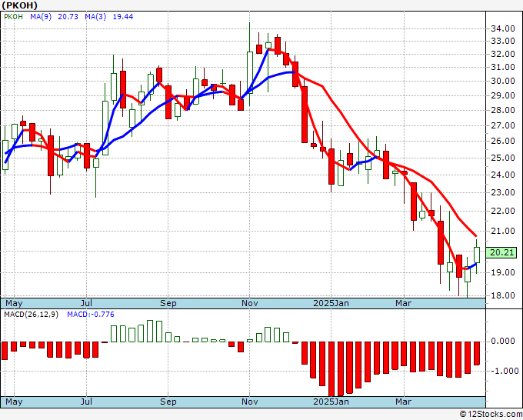523x420 pixels.
Task: Click Sep on the MACD time axis
Action: click(168, 402)
